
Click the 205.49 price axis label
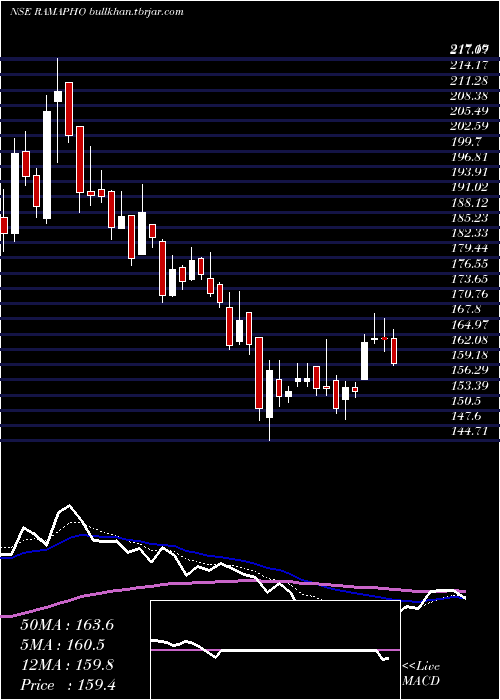coord(470,111)
